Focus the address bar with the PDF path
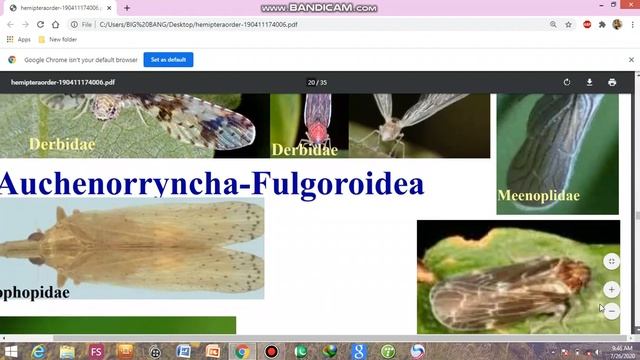640x360 pixels. pyautogui.click(x=318, y=24)
